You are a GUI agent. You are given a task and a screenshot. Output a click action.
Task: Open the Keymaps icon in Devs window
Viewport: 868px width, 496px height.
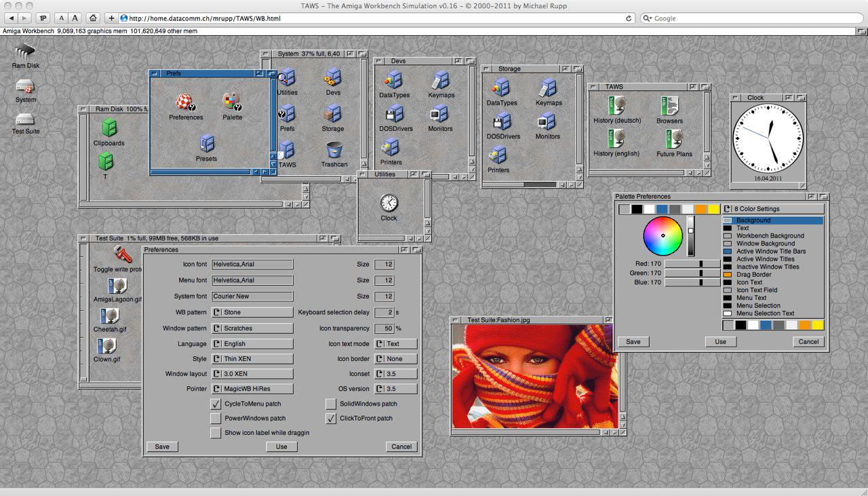point(441,80)
